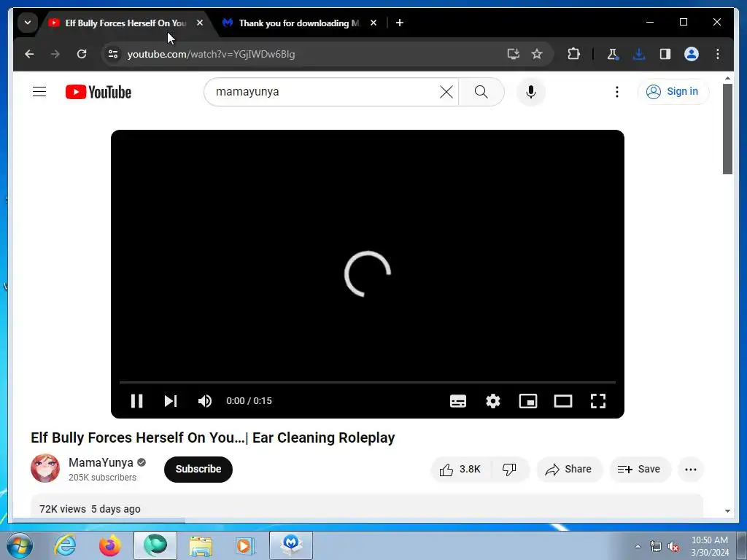Toggle subtitles/closed captions
Image resolution: width=747 pixels, height=560 pixels.
(458, 401)
